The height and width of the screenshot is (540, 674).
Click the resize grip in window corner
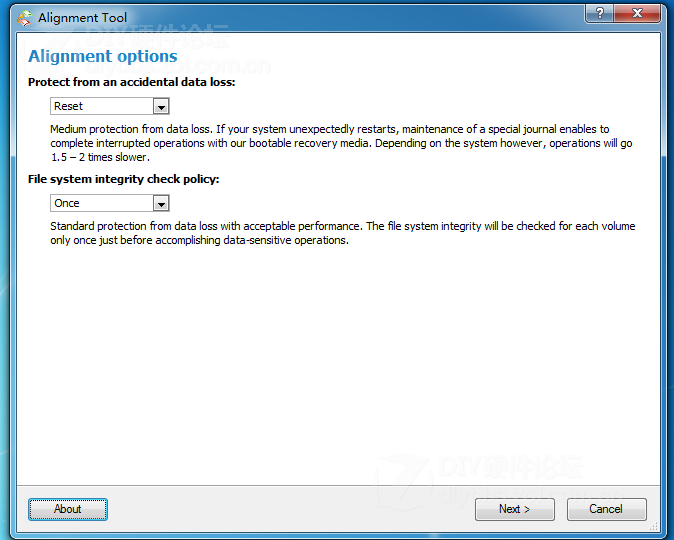point(656,523)
